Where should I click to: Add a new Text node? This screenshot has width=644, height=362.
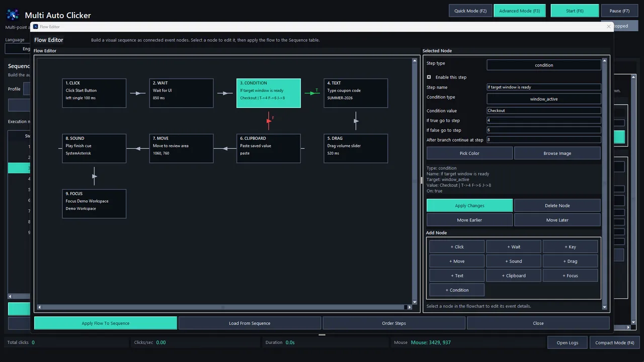(x=457, y=276)
